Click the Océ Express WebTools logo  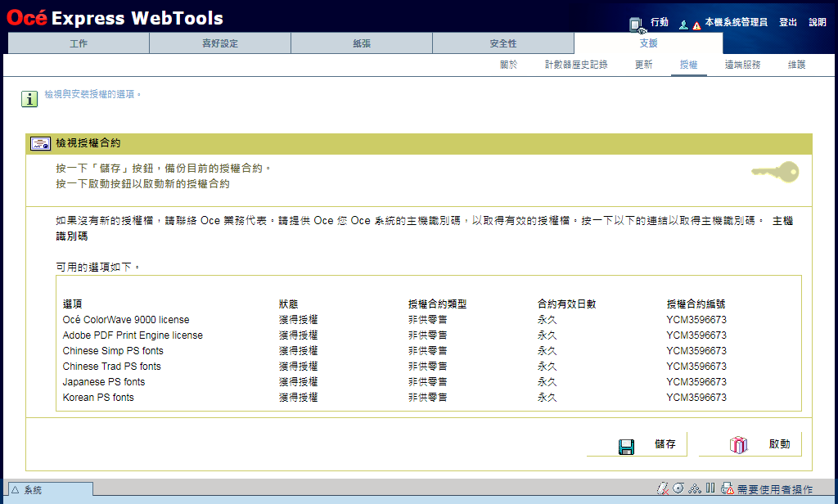click(115, 18)
